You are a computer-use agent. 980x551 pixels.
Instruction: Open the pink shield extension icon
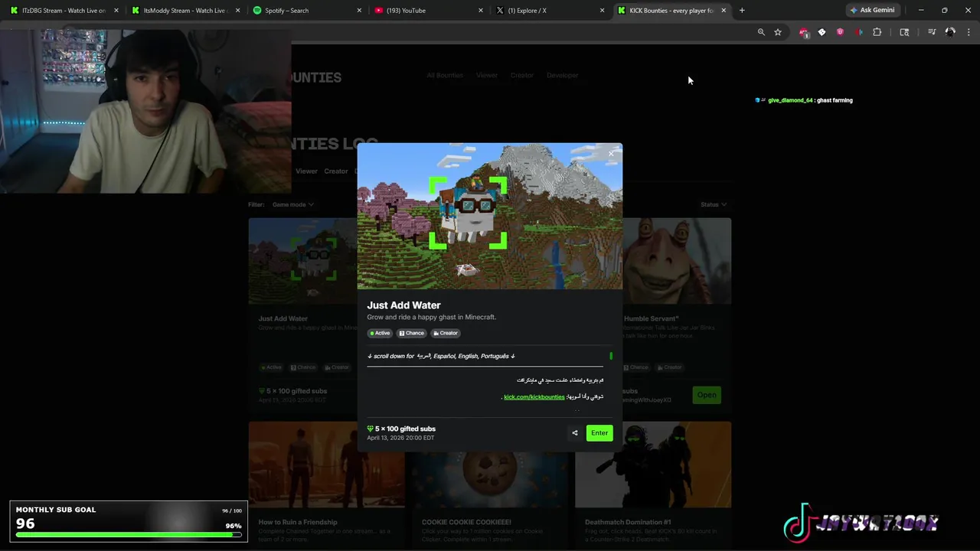point(840,32)
